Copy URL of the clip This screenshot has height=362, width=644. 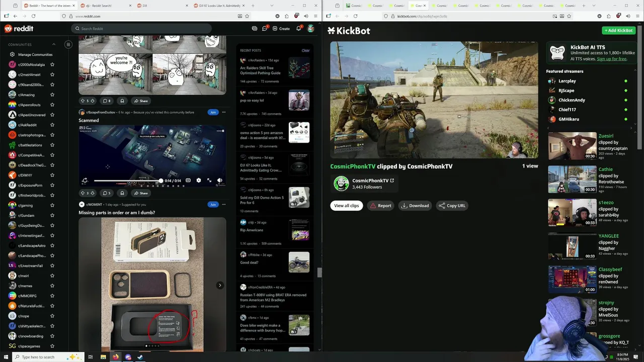click(452, 206)
